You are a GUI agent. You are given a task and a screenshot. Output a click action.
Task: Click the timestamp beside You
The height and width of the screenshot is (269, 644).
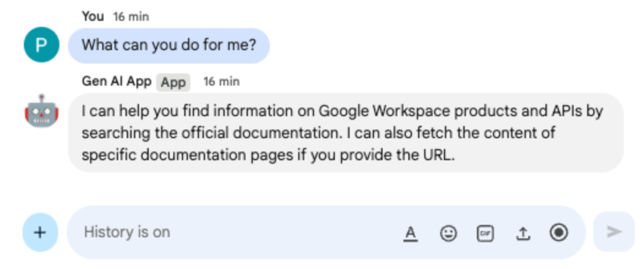(x=131, y=17)
